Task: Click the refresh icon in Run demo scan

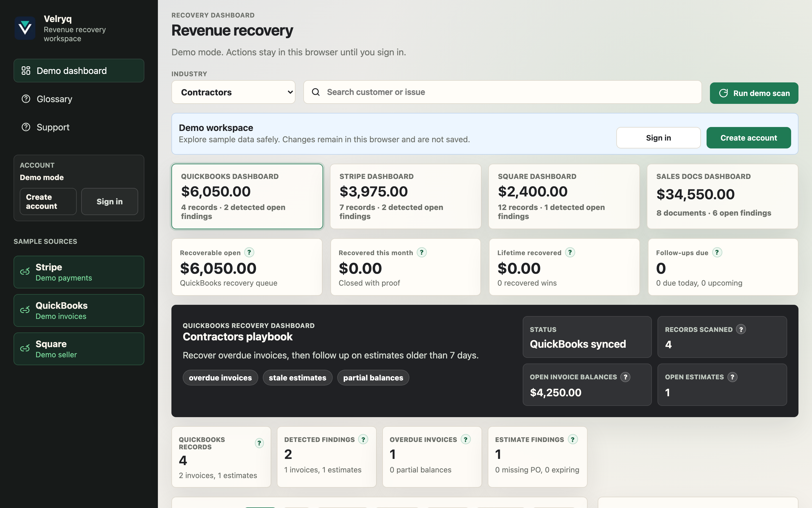Action: [723, 93]
